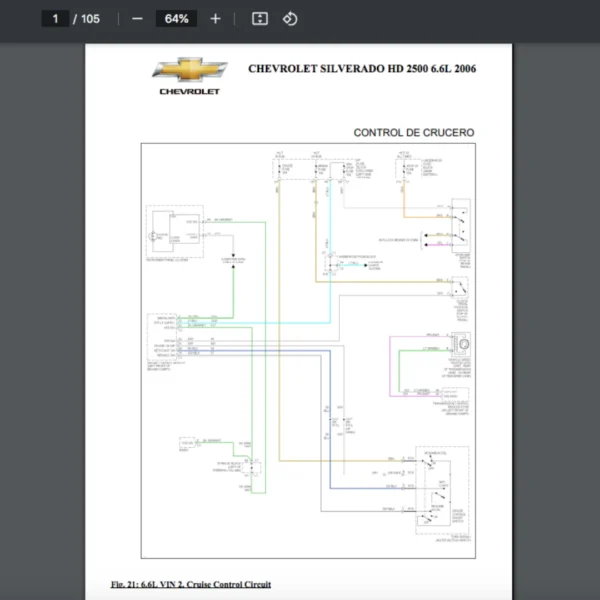Click the CHEVROLET wordmark under the logo
Viewport: 600px width, 600px height.
coord(189,91)
